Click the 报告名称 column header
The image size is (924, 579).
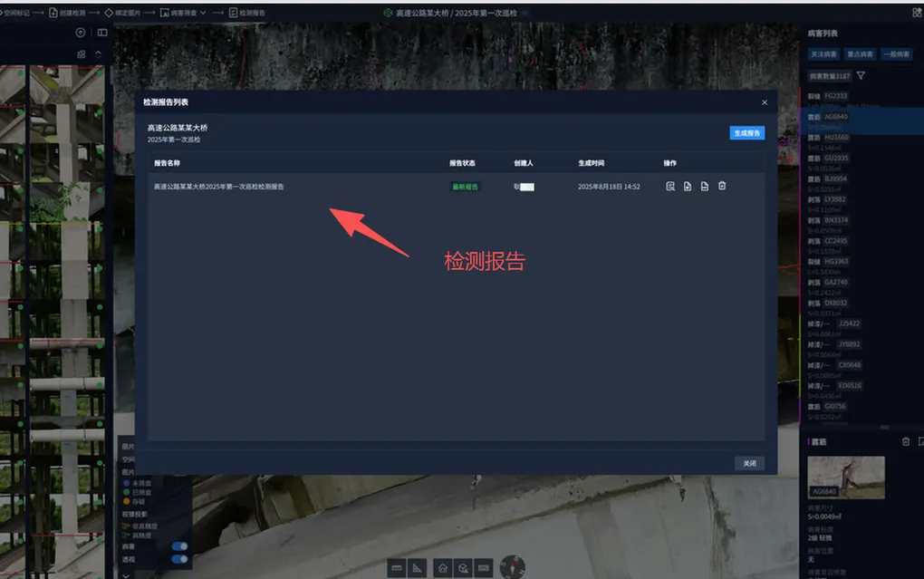click(x=167, y=163)
